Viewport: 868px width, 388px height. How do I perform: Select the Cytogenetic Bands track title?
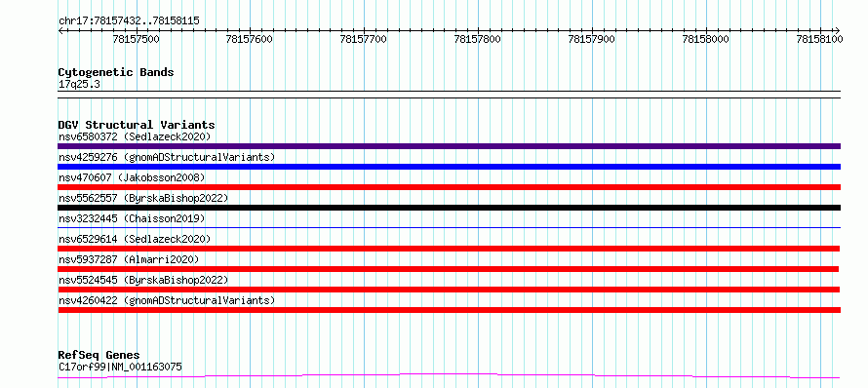point(116,72)
